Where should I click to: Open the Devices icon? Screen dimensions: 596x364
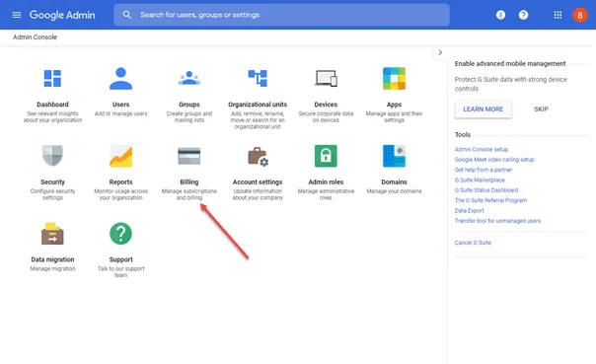[x=326, y=78]
